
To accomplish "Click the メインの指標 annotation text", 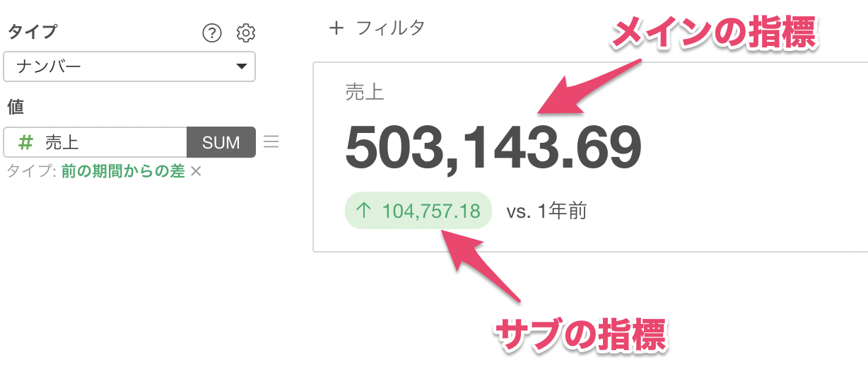I will [x=714, y=35].
